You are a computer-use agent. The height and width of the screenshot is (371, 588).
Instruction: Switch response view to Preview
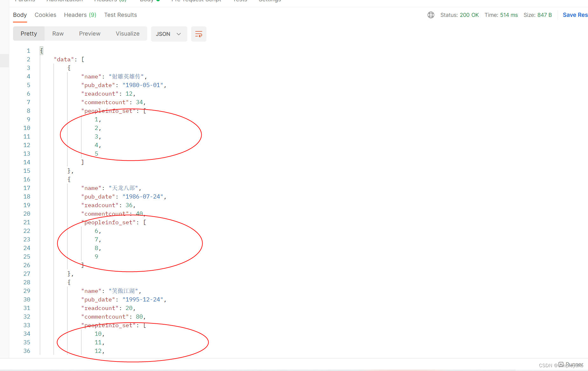click(89, 33)
